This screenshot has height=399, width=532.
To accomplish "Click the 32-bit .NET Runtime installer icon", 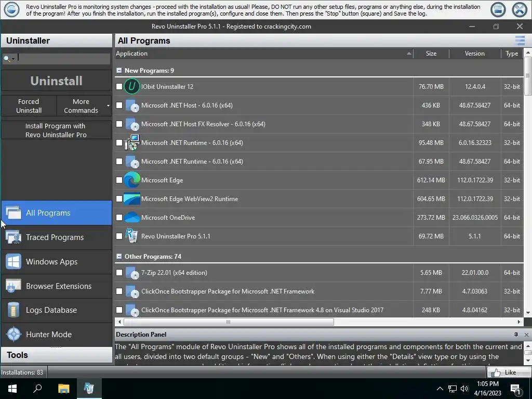I will click(x=132, y=142).
